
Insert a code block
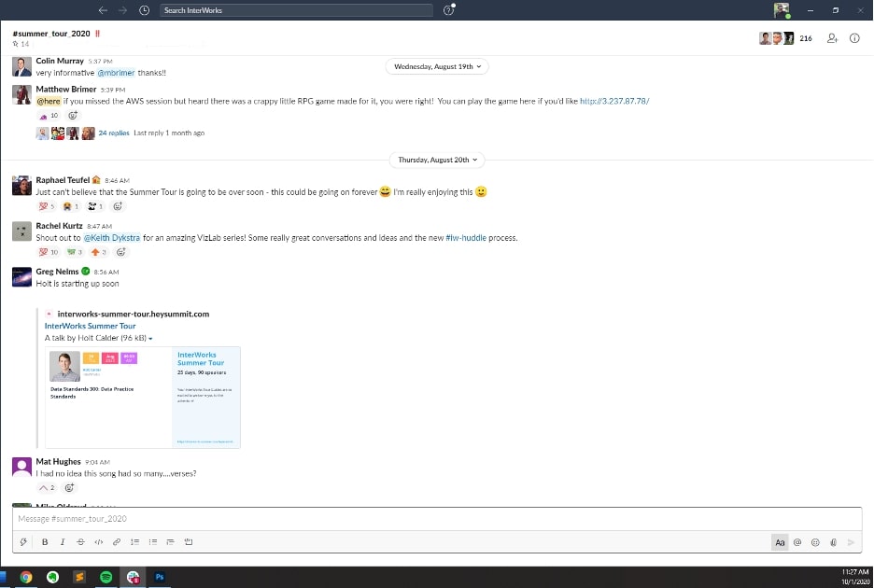189,541
